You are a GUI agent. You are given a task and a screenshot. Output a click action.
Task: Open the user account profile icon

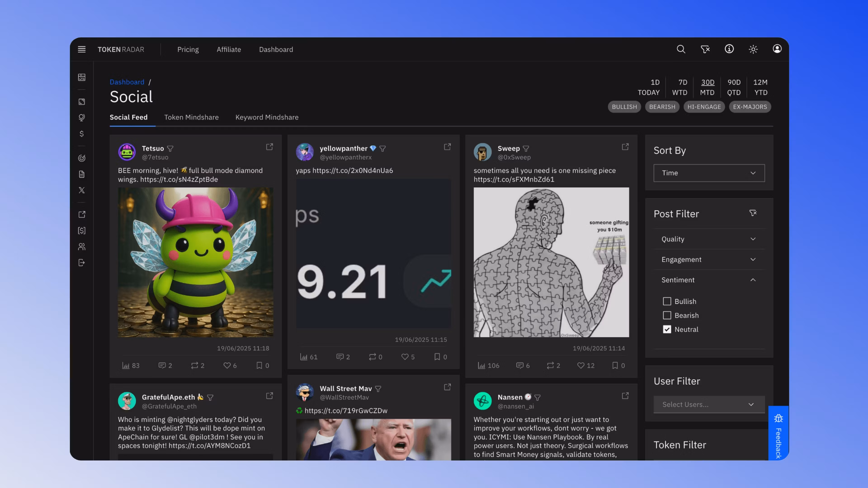777,49
